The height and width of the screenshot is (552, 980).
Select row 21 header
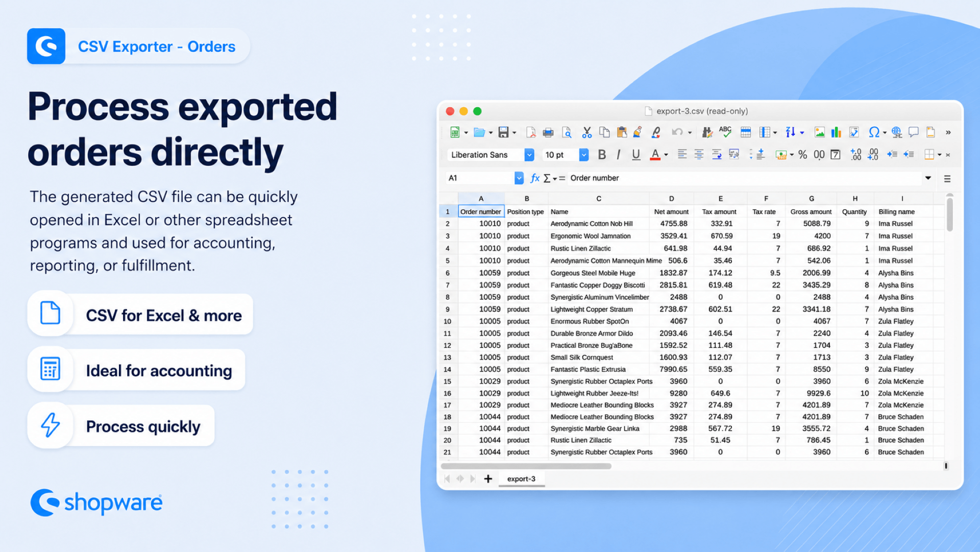[448, 452]
